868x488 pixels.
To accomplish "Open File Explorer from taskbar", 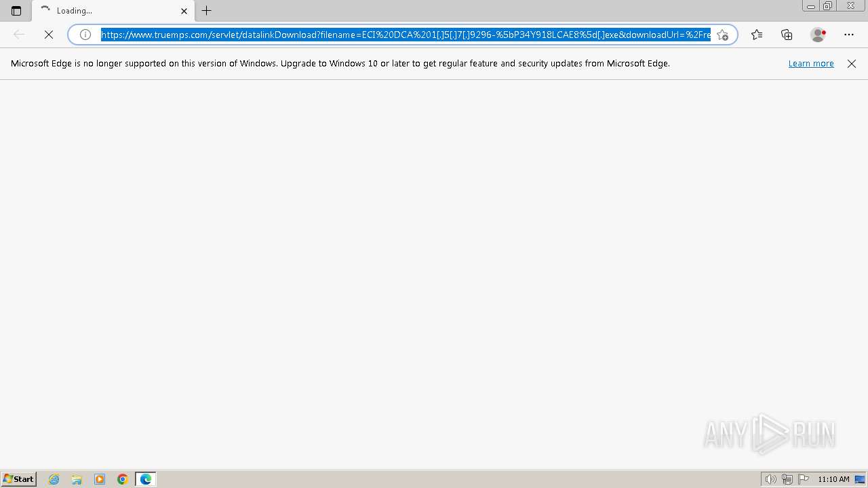I will [x=77, y=479].
